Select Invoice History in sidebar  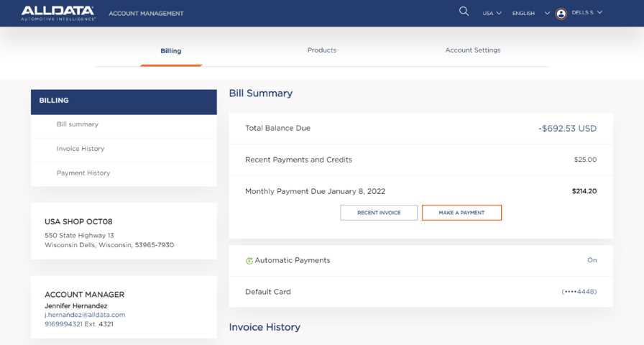(x=80, y=149)
